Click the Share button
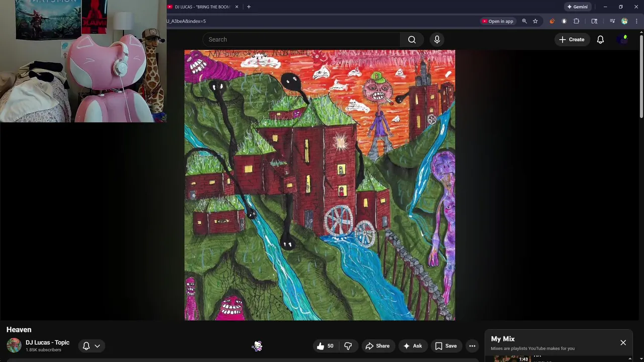 pyautogui.click(x=377, y=346)
